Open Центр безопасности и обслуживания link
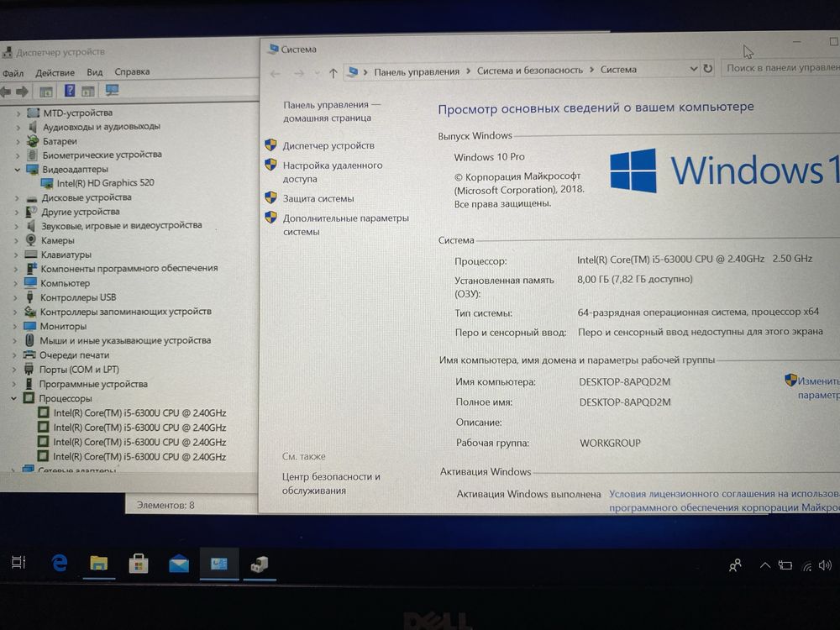840x630 pixels. [x=331, y=484]
